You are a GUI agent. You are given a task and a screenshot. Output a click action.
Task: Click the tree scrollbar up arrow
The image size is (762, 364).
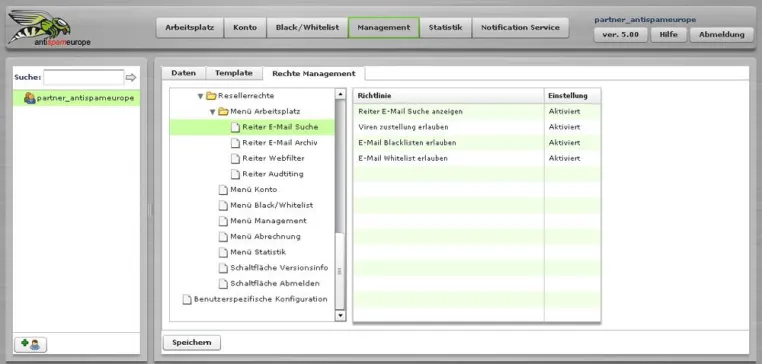point(340,94)
